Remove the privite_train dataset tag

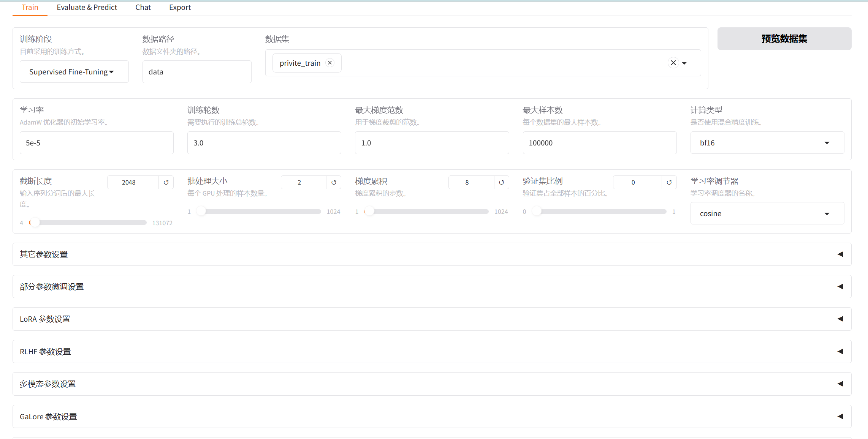330,63
